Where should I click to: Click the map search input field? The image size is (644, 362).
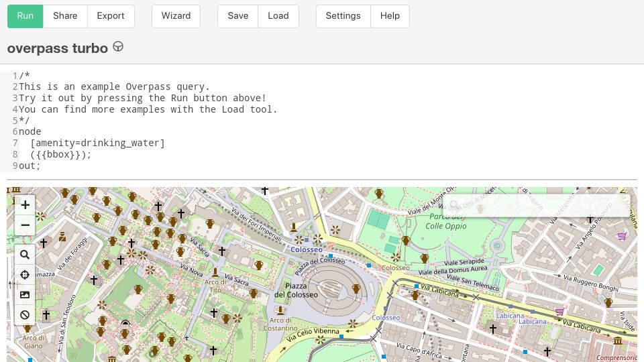click(x=536, y=205)
